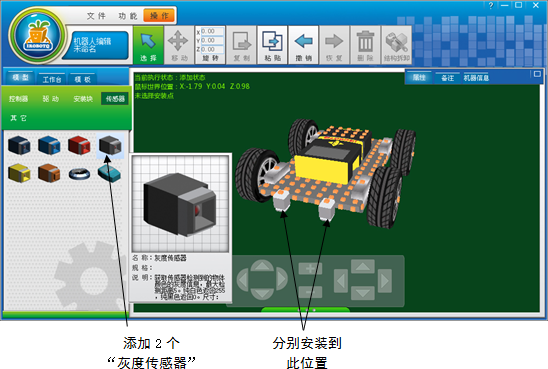
Task: Pick the yellow sensor part
Action: coord(19,173)
